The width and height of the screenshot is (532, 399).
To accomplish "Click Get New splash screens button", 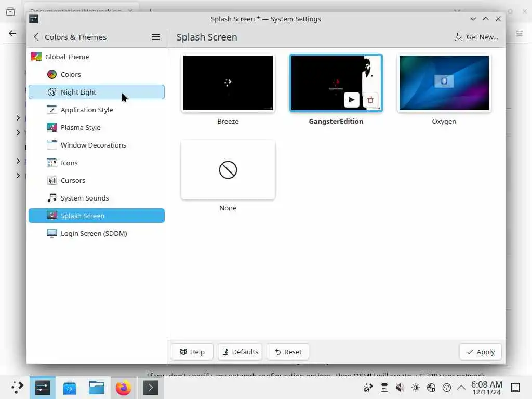I will pos(477,37).
